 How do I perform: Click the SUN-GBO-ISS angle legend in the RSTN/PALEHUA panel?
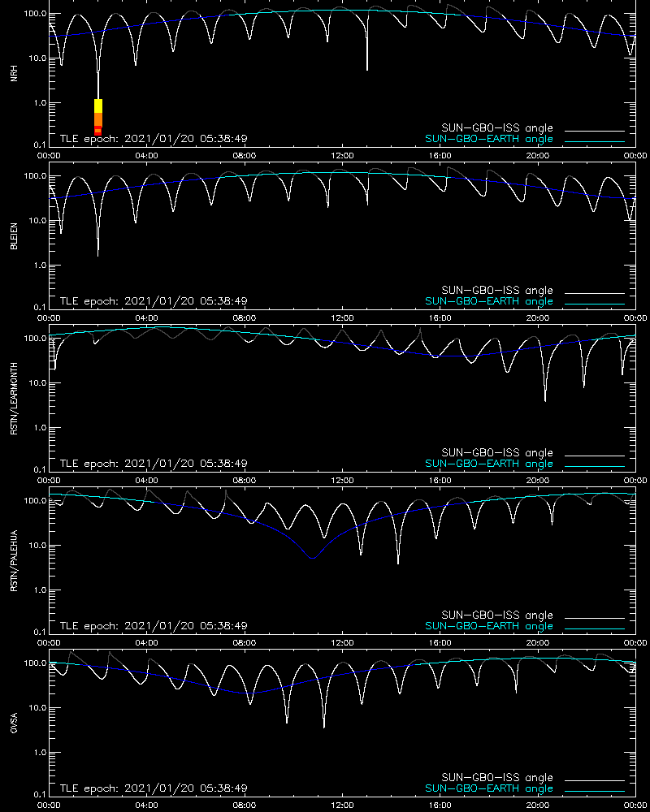point(497,615)
